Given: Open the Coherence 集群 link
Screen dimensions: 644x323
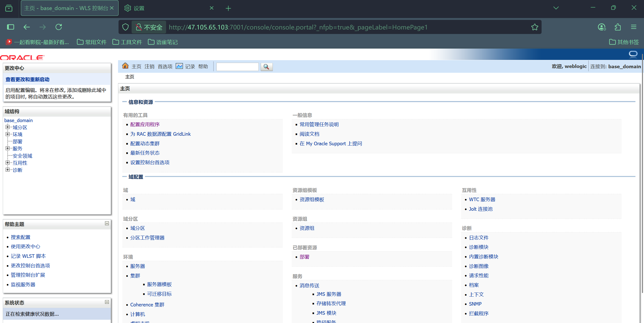Looking at the screenshot, I should 147,305.
